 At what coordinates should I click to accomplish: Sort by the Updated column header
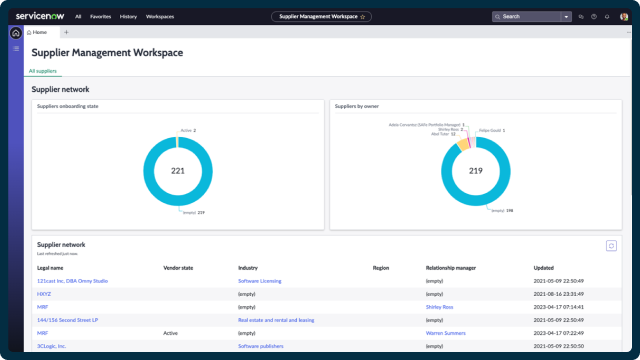click(x=543, y=268)
